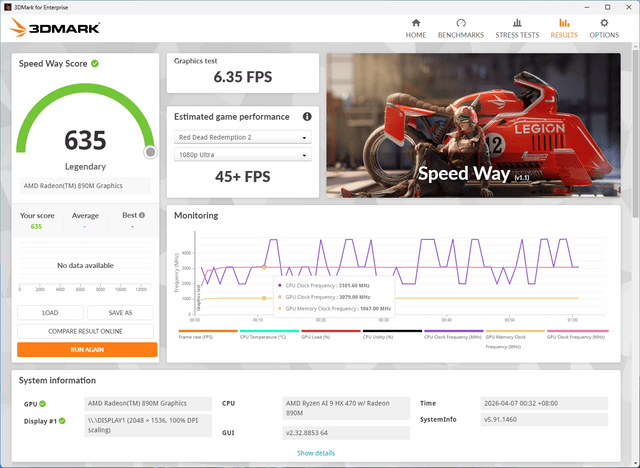Image resolution: width=640 pixels, height=468 pixels.
Task: Open the Benchmarks gauge icon
Action: click(x=461, y=23)
